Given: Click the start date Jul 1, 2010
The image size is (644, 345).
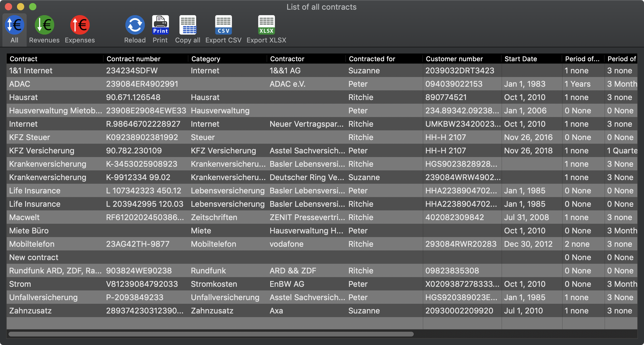Looking at the screenshot, I should (523, 311).
